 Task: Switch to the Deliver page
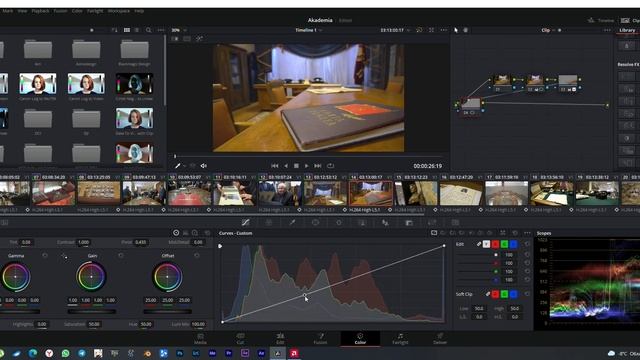pyautogui.click(x=440, y=338)
